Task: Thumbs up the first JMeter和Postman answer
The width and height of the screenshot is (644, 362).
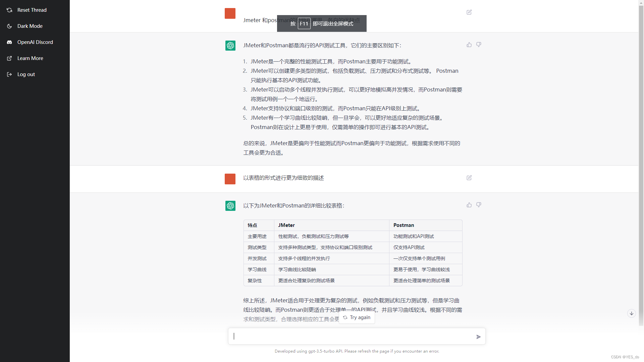Action: pyautogui.click(x=469, y=45)
